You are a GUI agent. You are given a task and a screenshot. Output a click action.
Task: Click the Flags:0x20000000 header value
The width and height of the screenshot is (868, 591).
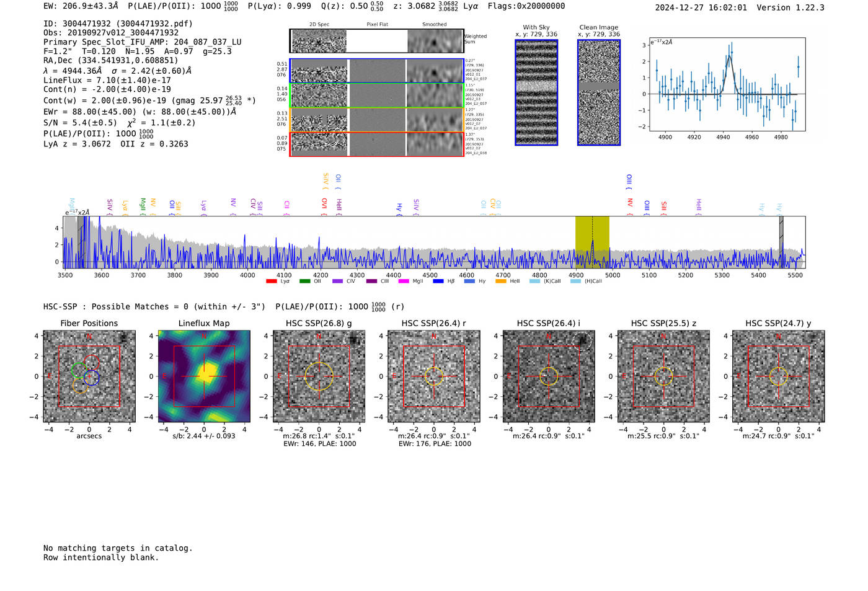click(526, 6)
